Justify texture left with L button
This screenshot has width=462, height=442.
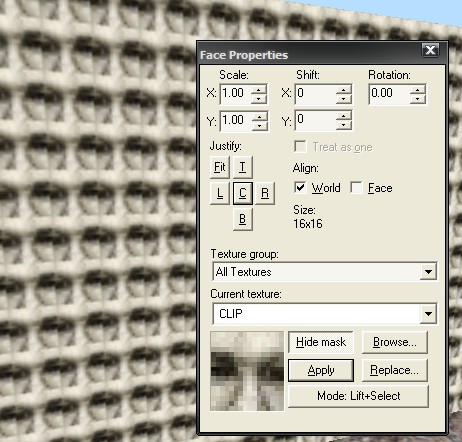click(220, 193)
